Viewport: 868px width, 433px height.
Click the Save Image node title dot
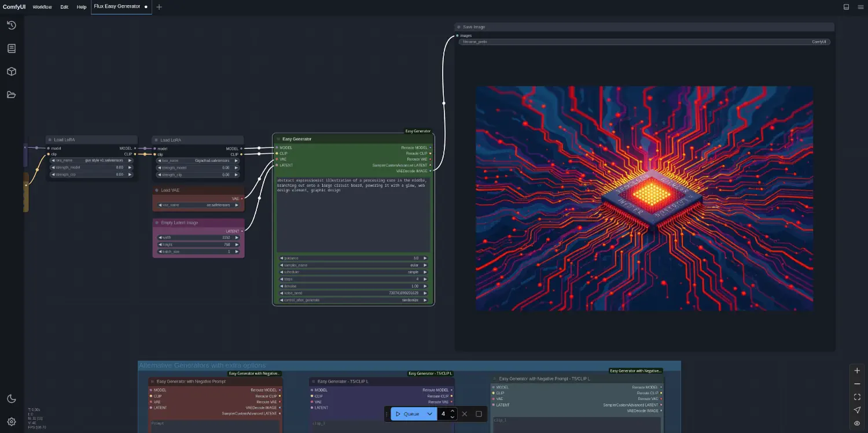(x=459, y=27)
